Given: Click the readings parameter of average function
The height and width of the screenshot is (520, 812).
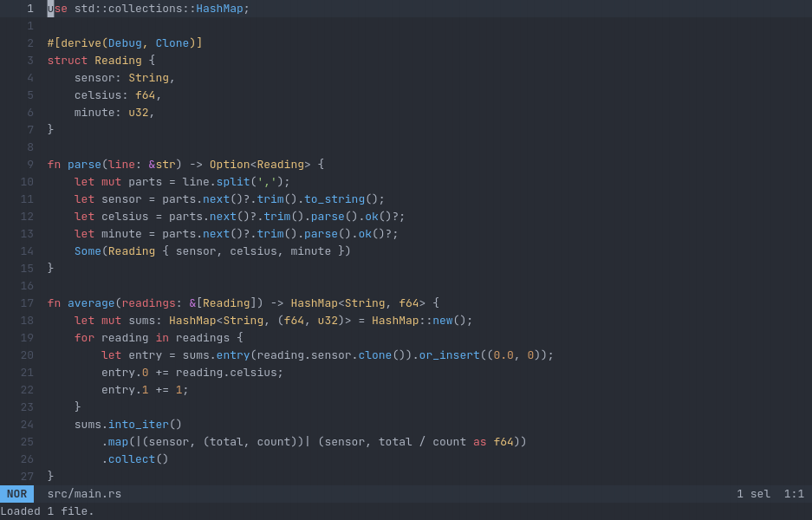Looking at the screenshot, I should (149, 303).
